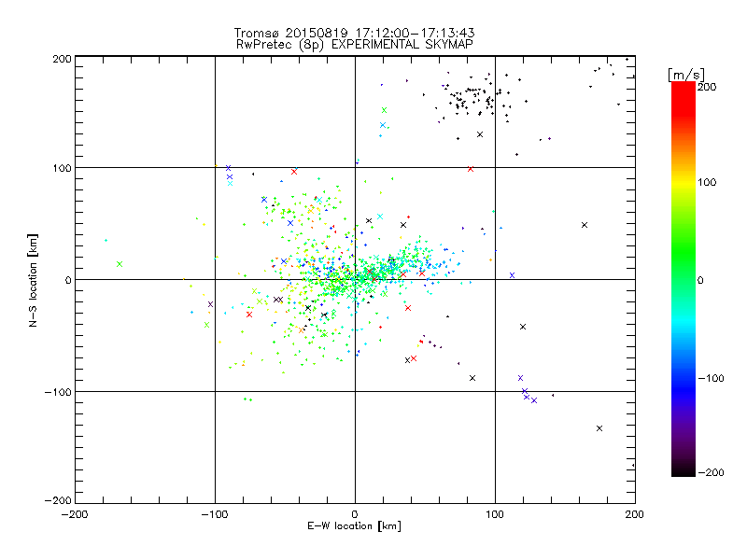Click the 200 tick label on N-S axis

62,59
